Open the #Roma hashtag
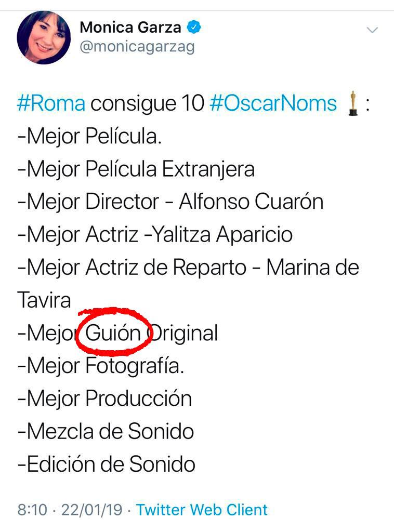 coord(51,103)
